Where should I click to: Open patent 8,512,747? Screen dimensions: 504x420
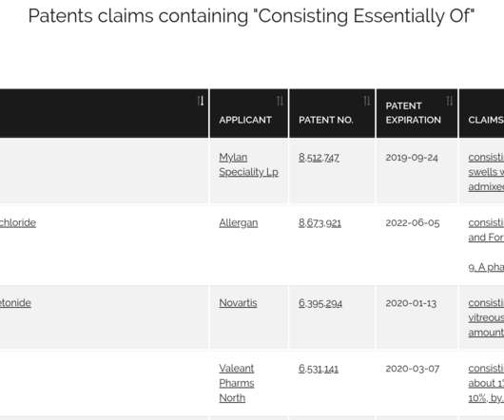coord(319,158)
